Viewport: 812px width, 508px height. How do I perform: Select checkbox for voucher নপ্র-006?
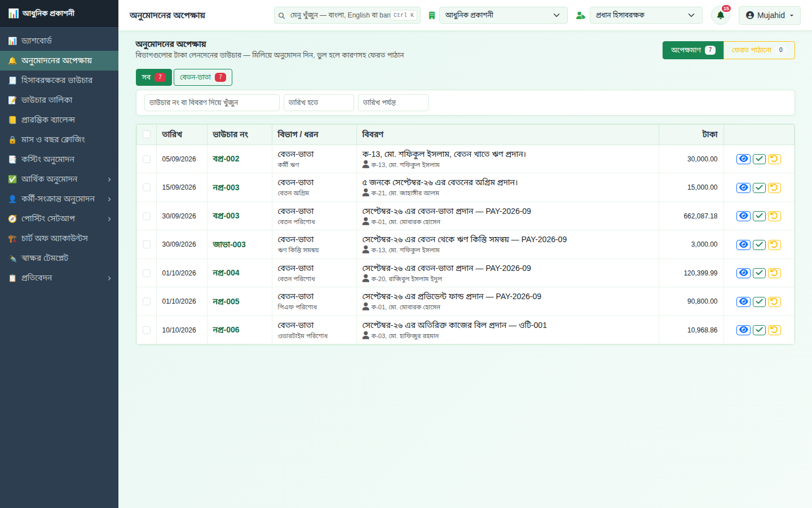147,330
